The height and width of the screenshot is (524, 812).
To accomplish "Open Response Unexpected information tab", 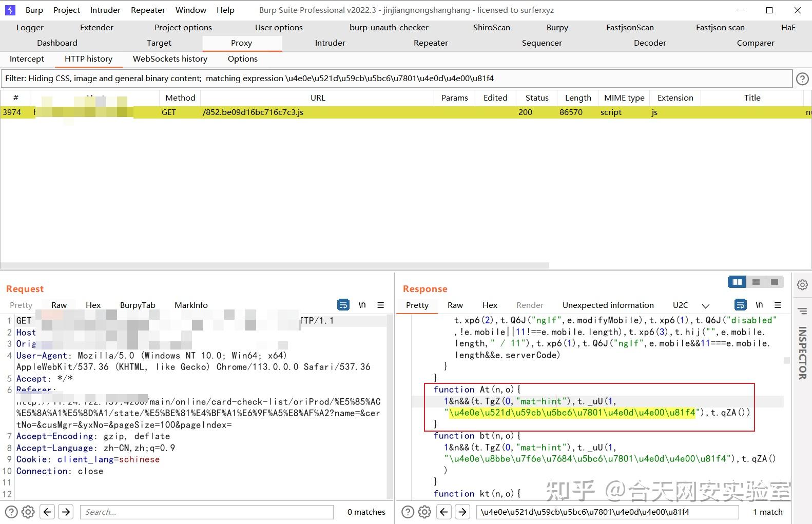I will click(x=608, y=305).
